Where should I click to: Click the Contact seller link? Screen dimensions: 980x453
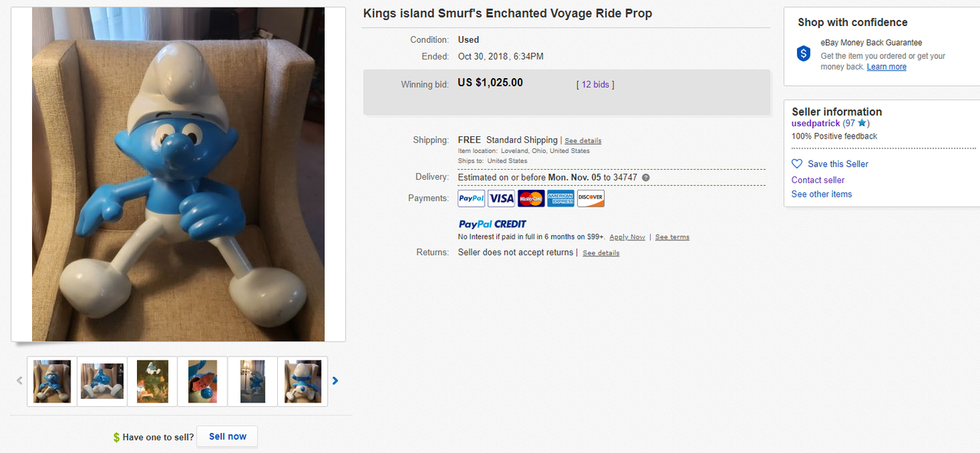[818, 180]
